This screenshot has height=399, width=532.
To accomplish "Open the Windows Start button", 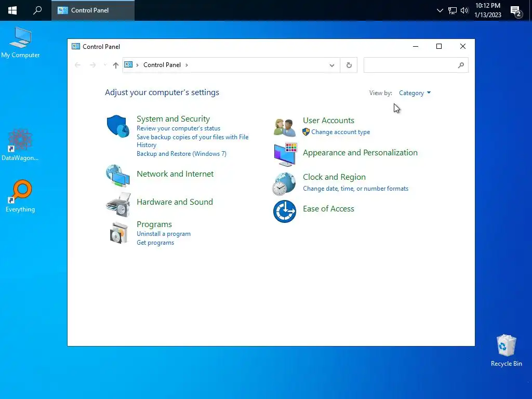I will coord(12,10).
